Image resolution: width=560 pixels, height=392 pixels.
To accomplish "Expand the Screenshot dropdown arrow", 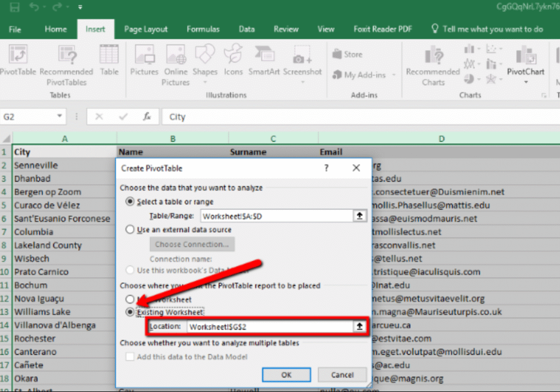I will tap(302, 83).
